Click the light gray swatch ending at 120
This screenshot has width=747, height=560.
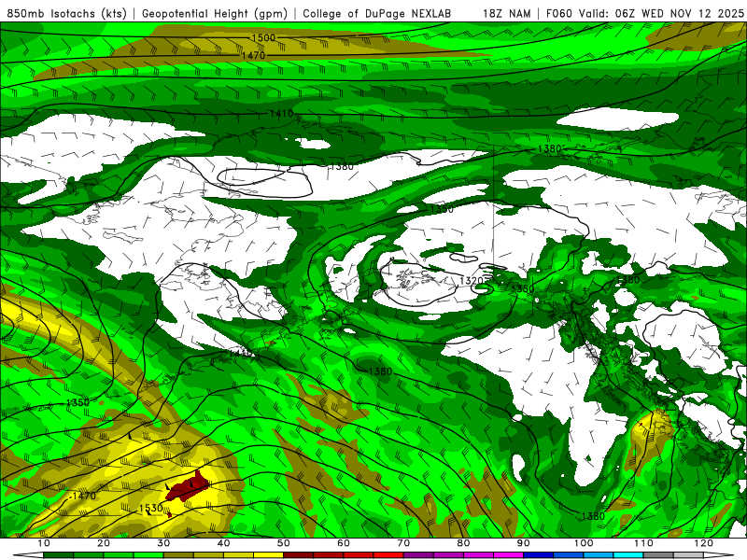(688, 555)
